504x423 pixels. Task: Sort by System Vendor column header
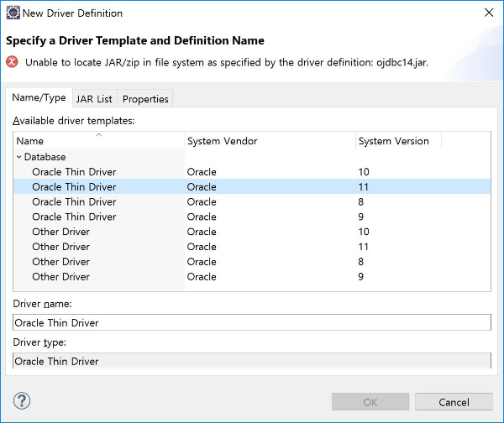[x=270, y=141]
